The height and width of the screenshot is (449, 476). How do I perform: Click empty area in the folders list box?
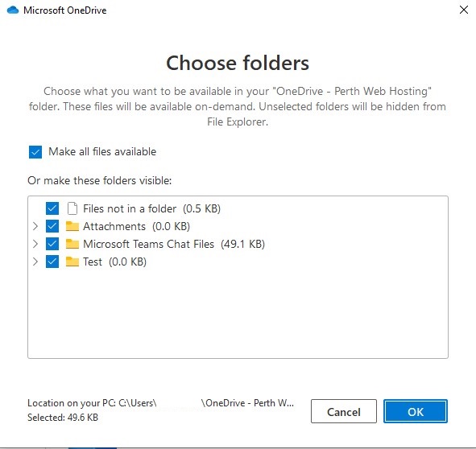[x=238, y=312]
